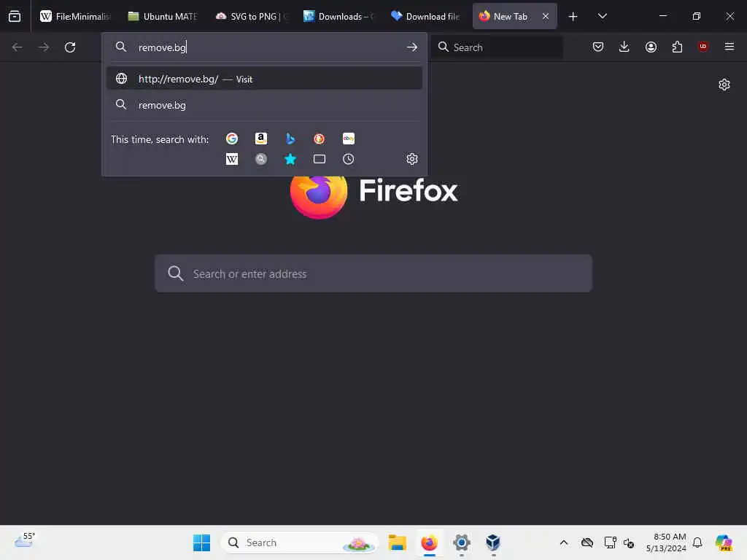
Task: Close the New Tab tab
Action: pos(546,17)
